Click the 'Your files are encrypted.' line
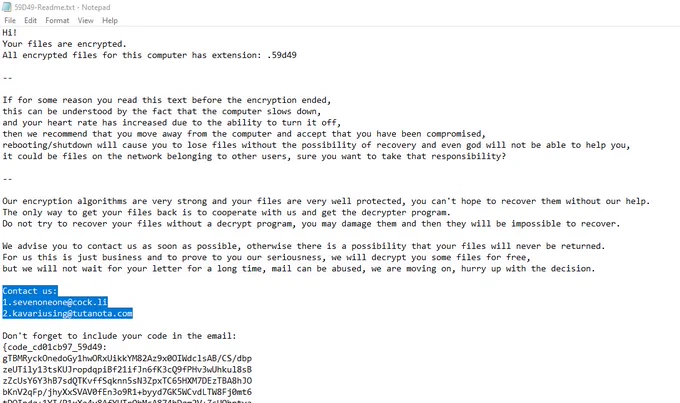The height and width of the screenshot is (403, 680). 64,44
